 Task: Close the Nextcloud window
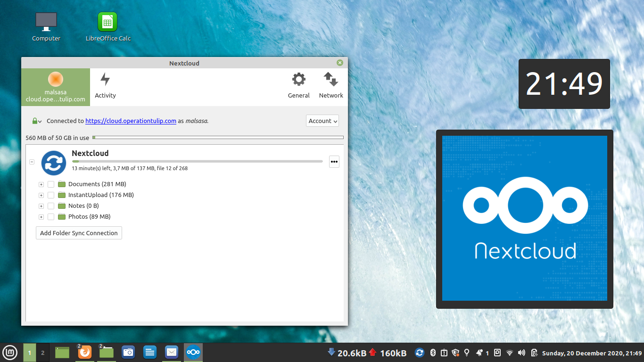pyautogui.click(x=340, y=63)
